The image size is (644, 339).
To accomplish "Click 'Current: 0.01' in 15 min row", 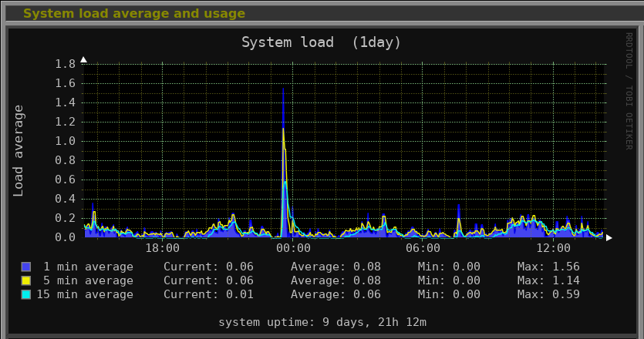I will [x=209, y=294].
